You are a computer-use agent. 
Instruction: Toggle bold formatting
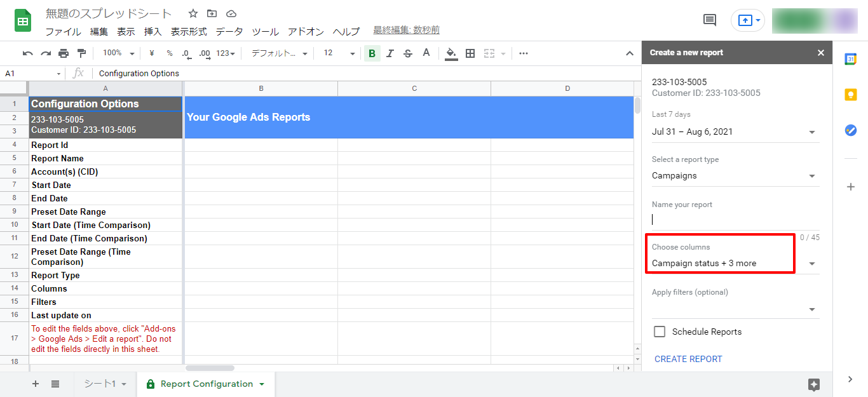tap(372, 53)
